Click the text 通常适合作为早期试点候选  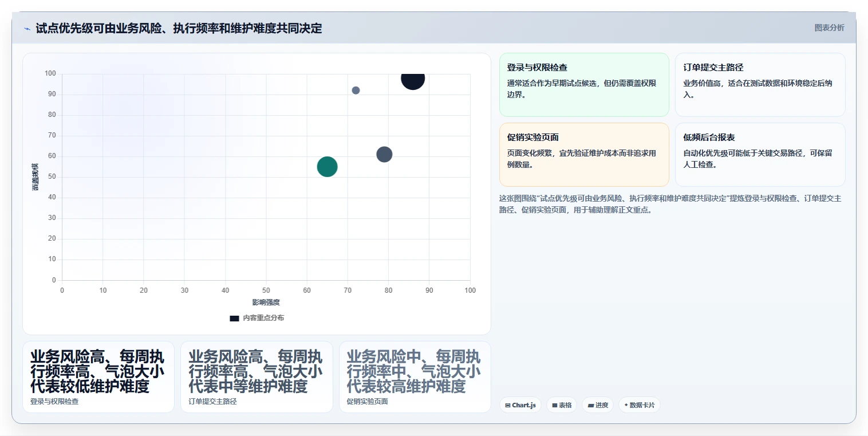pos(582,89)
